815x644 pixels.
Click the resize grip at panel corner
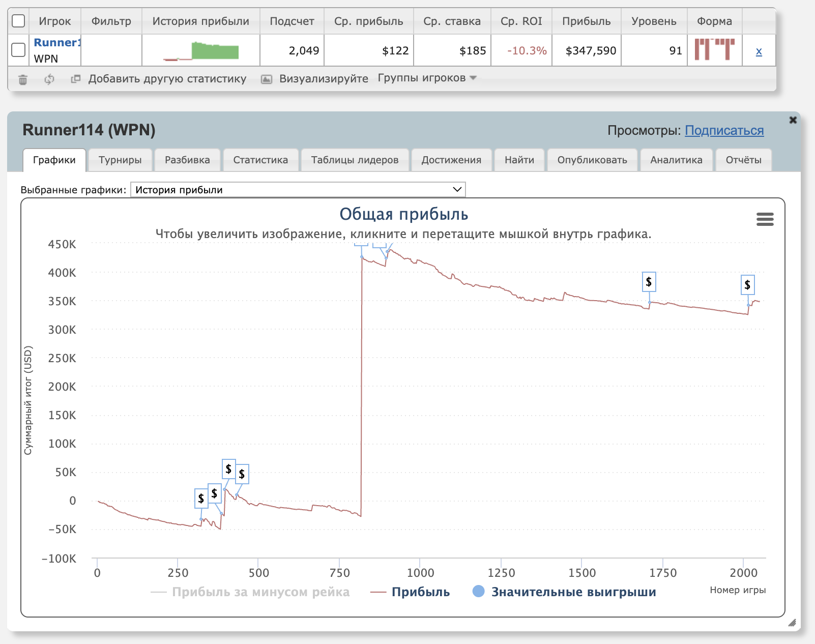[792, 623]
